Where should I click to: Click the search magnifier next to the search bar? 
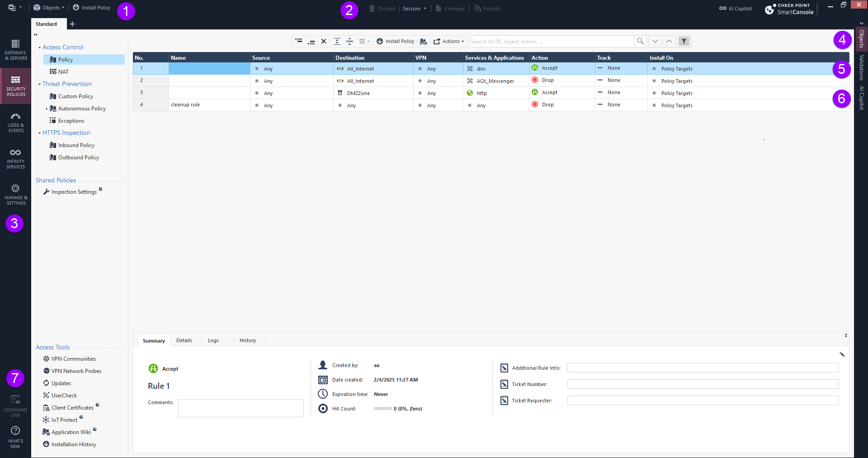point(641,41)
